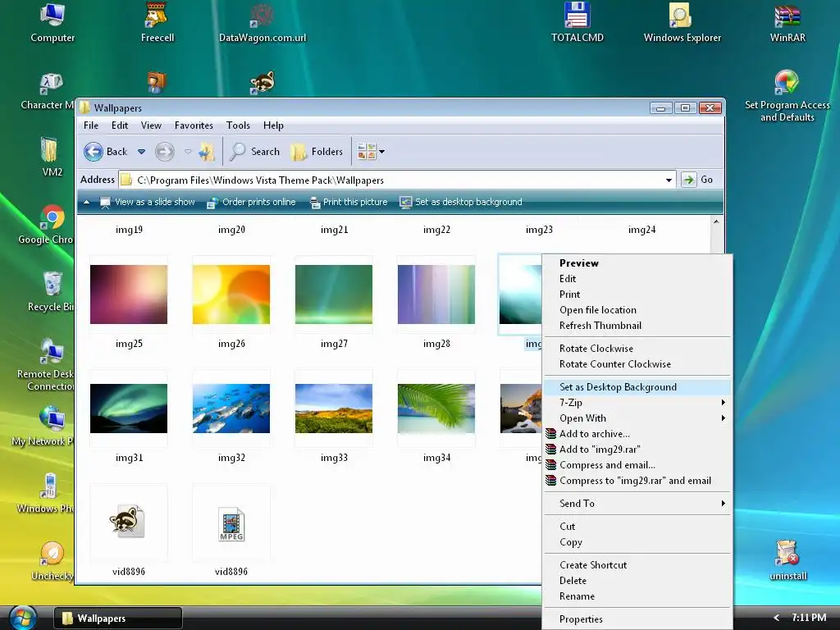Open the Help menu
This screenshot has height=630, width=840.
tap(273, 126)
